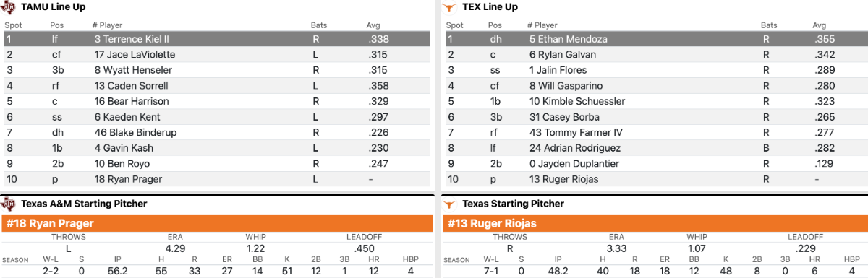Select Ryan Prager pitcher row in TAMU lineup

click(x=216, y=179)
